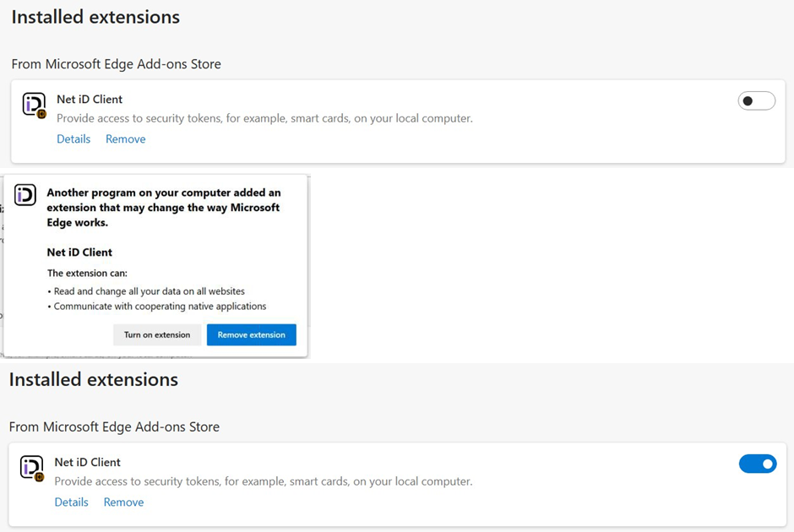Click Remove link in the enabled extension card
794x532 pixels.
pyautogui.click(x=123, y=502)
